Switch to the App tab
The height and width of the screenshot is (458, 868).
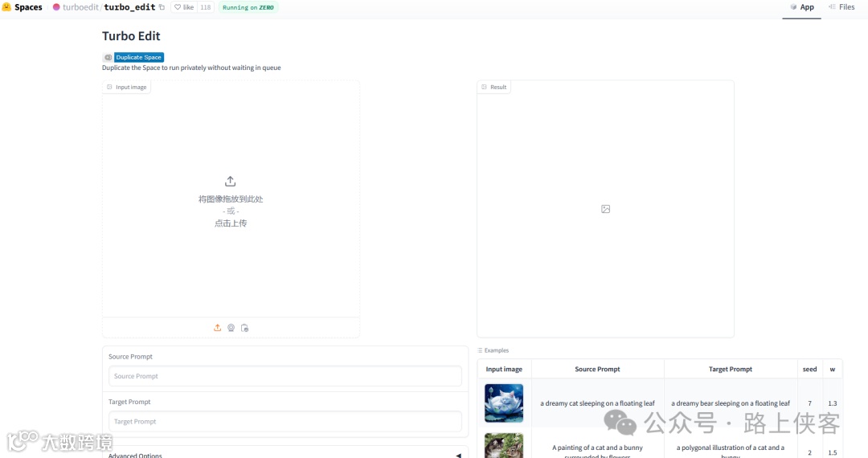point(801,7)
